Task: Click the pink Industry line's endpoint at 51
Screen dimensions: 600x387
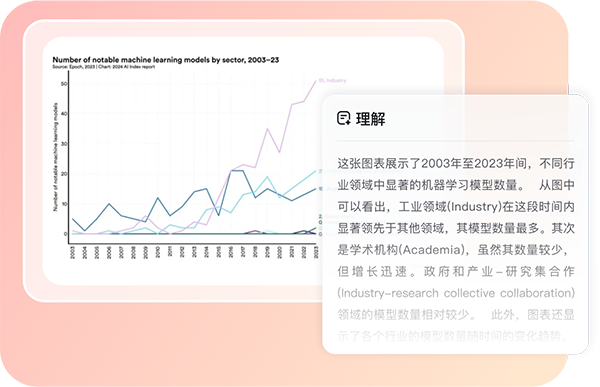Action: 316,81
